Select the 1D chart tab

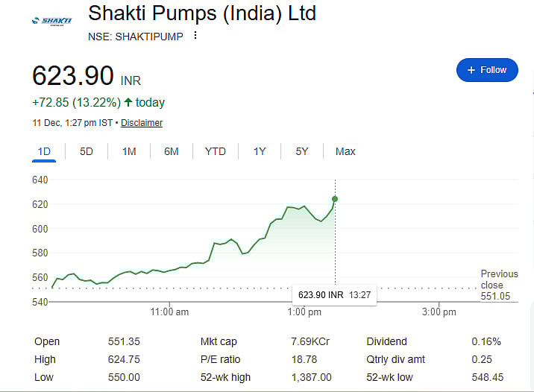point(44,151)
